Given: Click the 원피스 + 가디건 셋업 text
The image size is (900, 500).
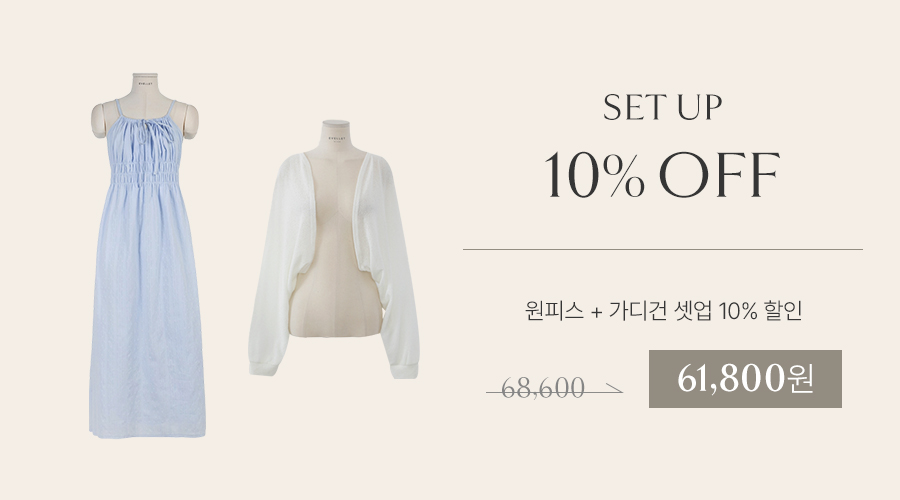Looking at the screenshot, I should [x=618, y=311].
